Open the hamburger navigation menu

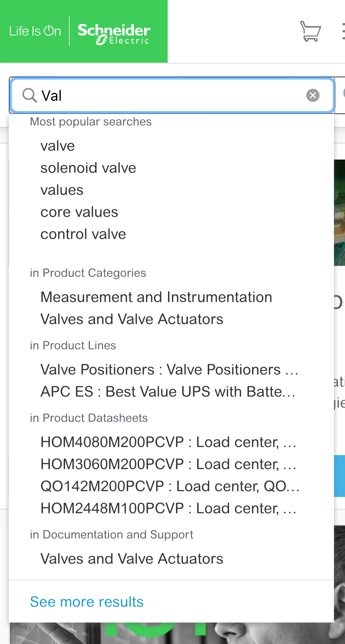pyautogui.click(x=343, y=32)
